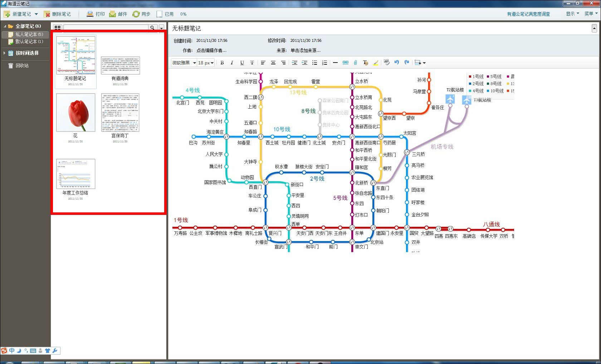Click the undo arrow icon
601x364 pixels.
coord(396,63)
